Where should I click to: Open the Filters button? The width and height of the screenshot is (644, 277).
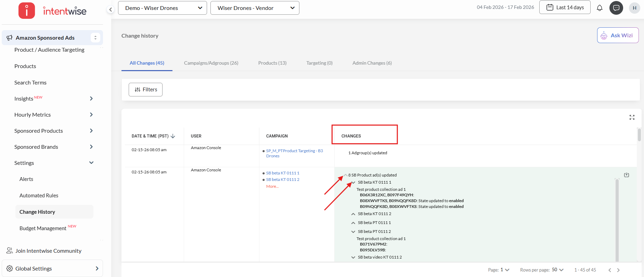145,90
